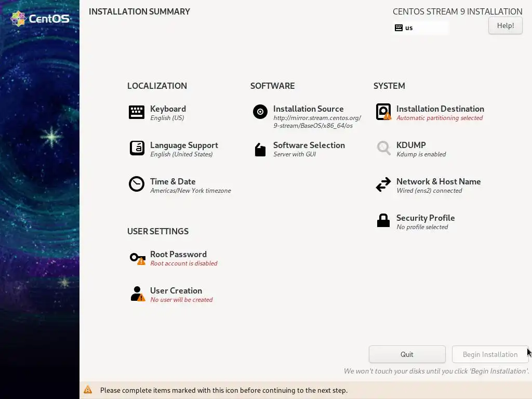
Task: Click the mirror.stream.centos.org source URL text
Action: coord(317,122)
